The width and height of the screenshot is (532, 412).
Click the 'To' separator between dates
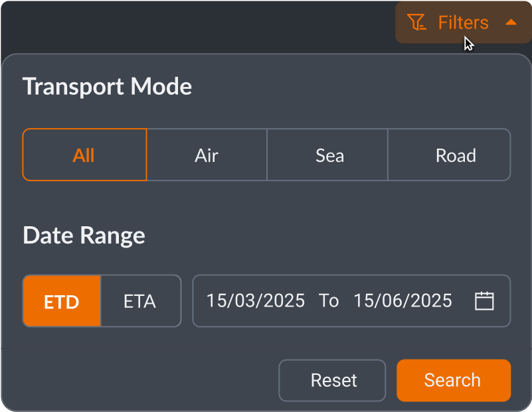click(x=329, y=301)
